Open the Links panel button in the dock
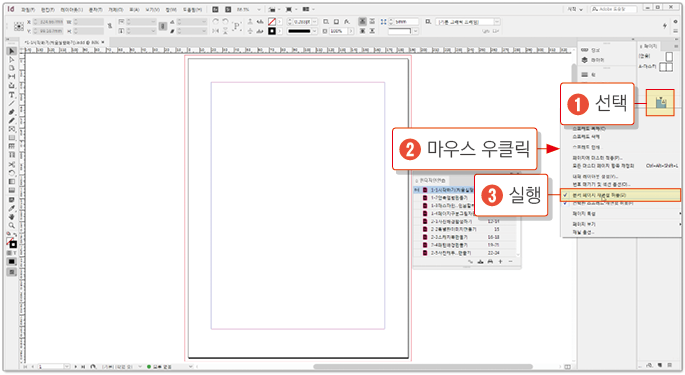Viewport: 685px width, 375px height. point(592,50)
